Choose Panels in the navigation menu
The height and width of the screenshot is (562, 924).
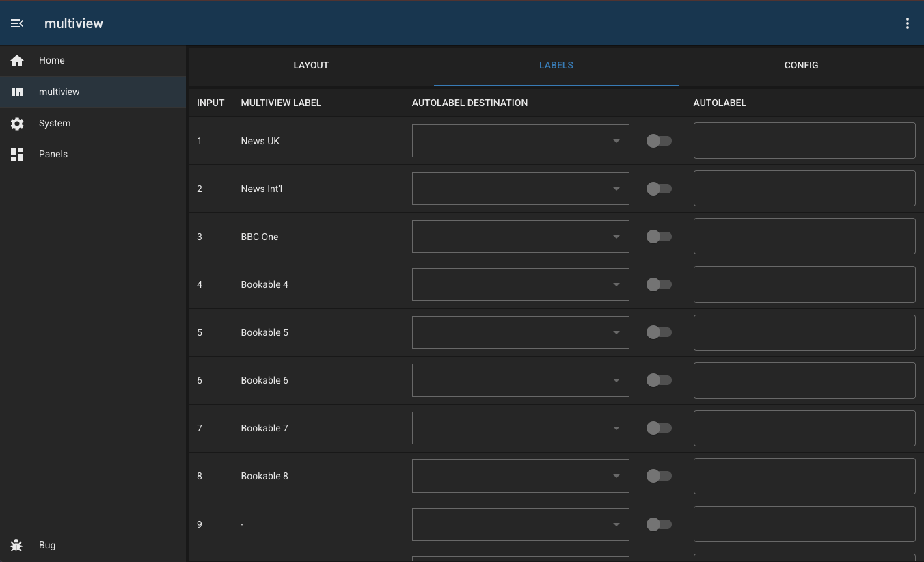[53, 154]
